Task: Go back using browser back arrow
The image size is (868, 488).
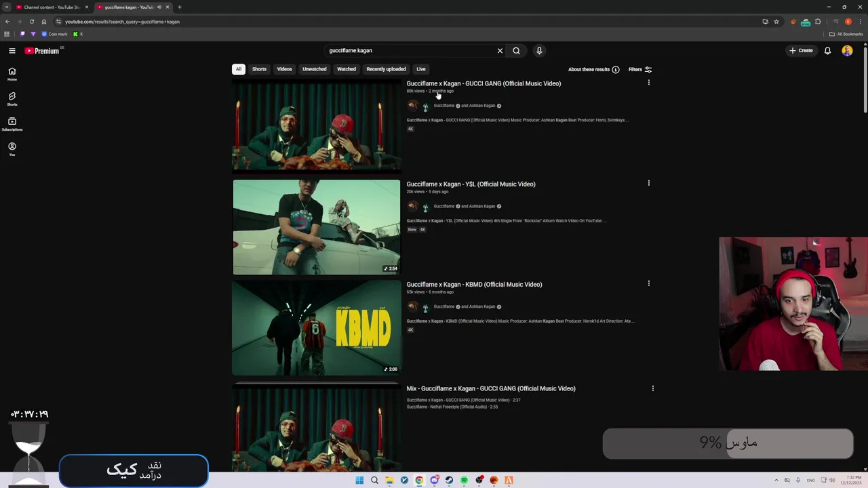Action: (7, 22)
